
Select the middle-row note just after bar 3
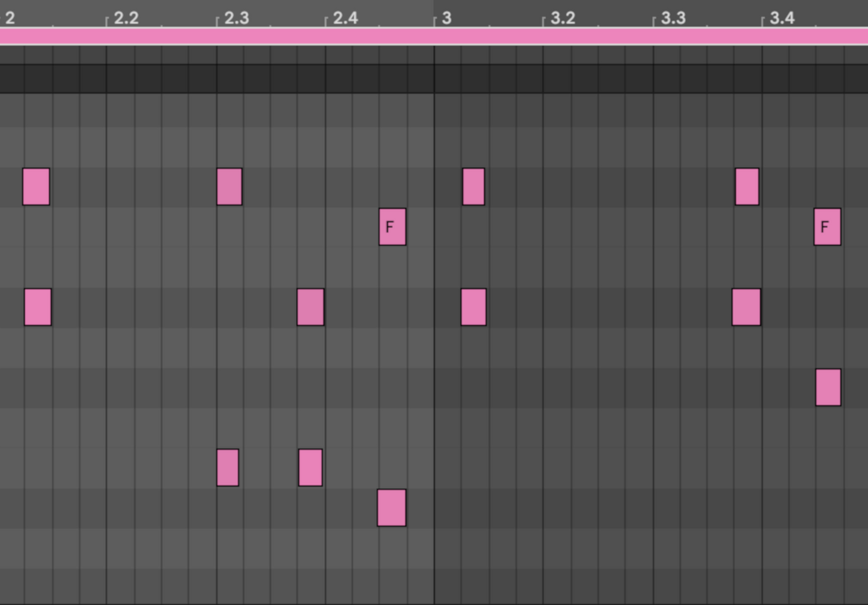[473, 307]
